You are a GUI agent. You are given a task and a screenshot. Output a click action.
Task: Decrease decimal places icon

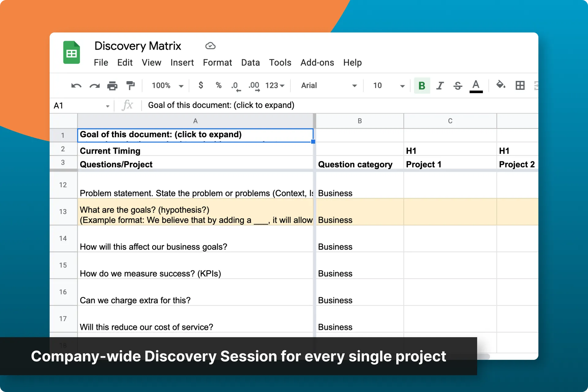coord(236,86)
